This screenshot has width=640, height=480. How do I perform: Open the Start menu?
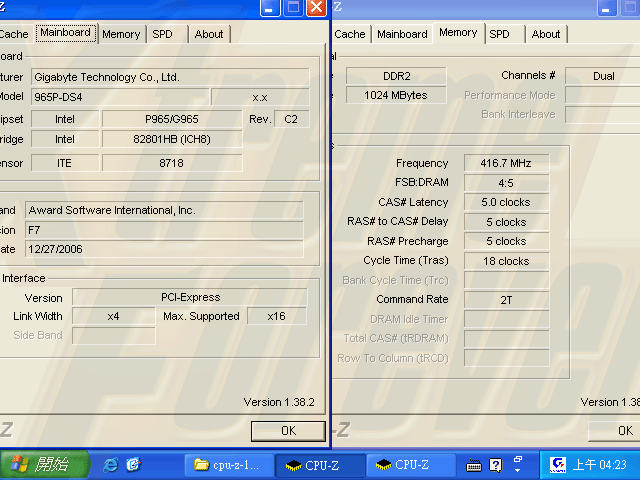point(45,465)
